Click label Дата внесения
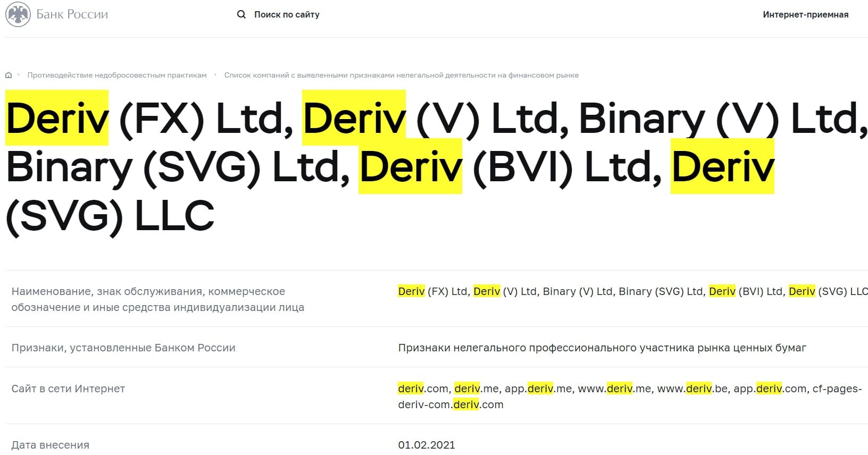 [x=51, y=445]
